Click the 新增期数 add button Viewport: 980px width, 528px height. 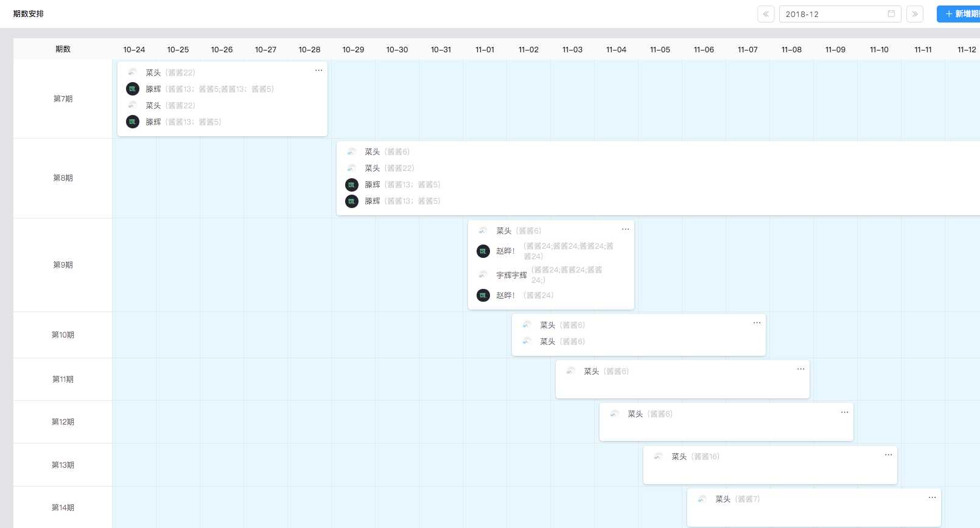[x=959, y=14]
